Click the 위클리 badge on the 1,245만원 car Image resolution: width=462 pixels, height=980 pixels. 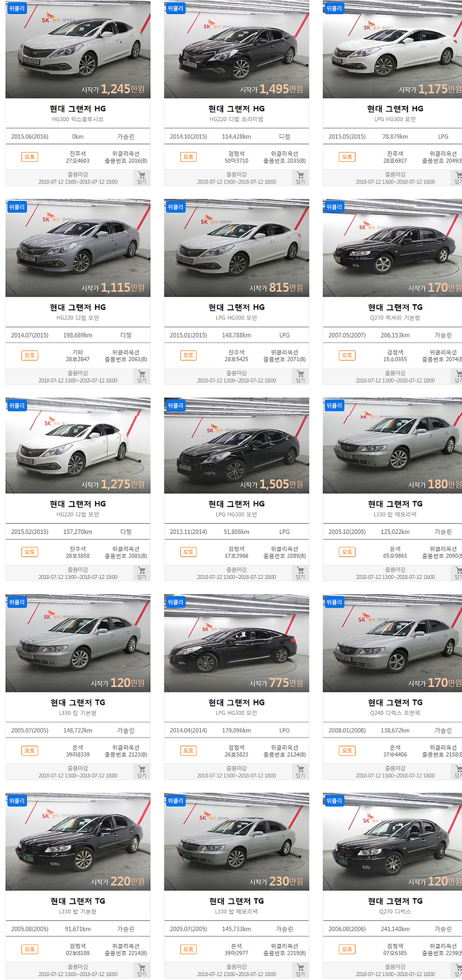pos(17,8)
